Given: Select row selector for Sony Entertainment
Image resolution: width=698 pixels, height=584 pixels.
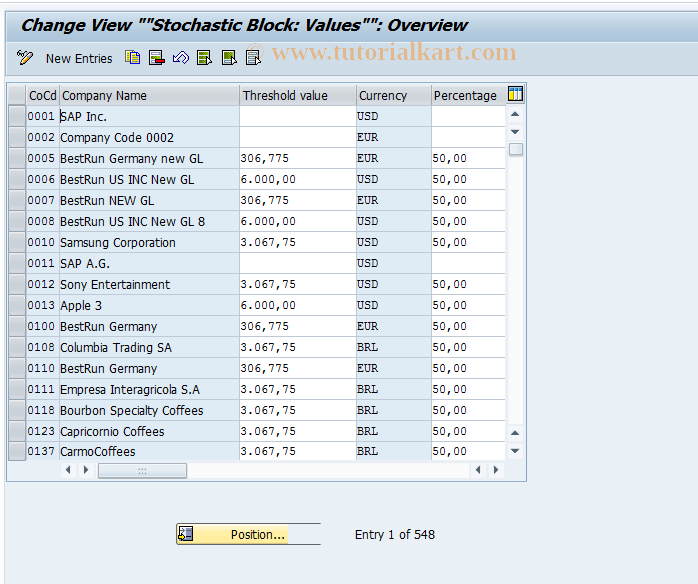Looking at the screenshot, I should tap(17, 284).
